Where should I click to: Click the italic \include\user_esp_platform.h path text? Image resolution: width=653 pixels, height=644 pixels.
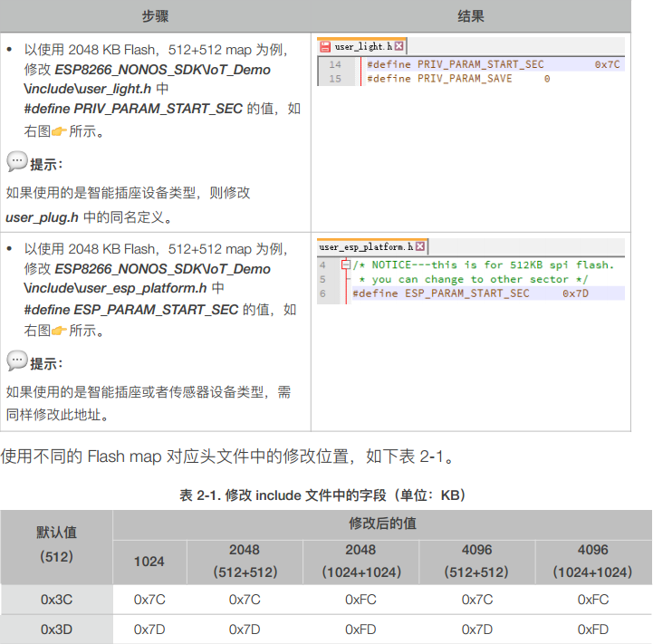tap(115, 288)
